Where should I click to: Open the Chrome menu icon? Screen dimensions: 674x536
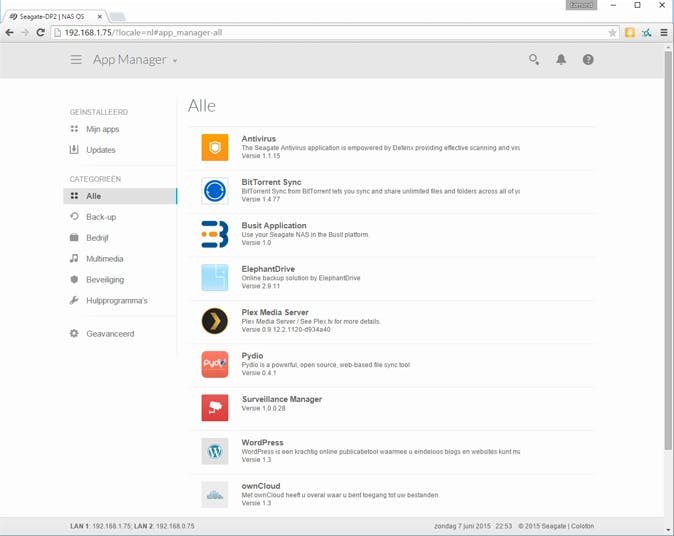coord(664,33)
